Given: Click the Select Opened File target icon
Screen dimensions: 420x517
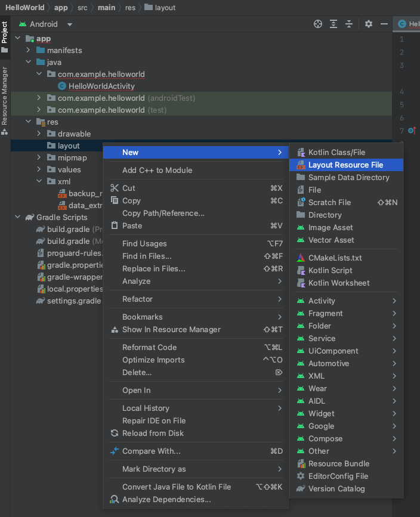Looking at the screenshot, I should pos(318,24).
